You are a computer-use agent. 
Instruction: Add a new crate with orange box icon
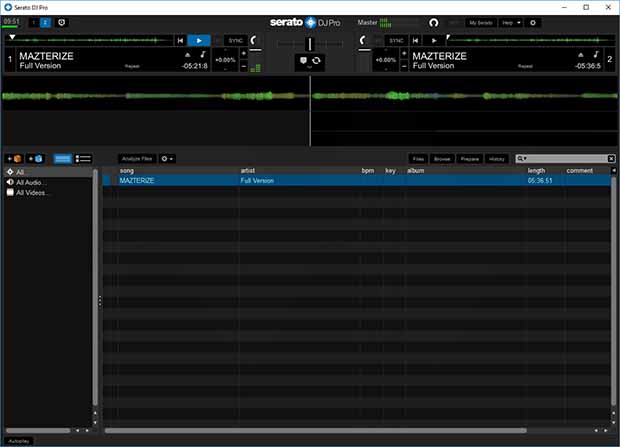[15, 159]
